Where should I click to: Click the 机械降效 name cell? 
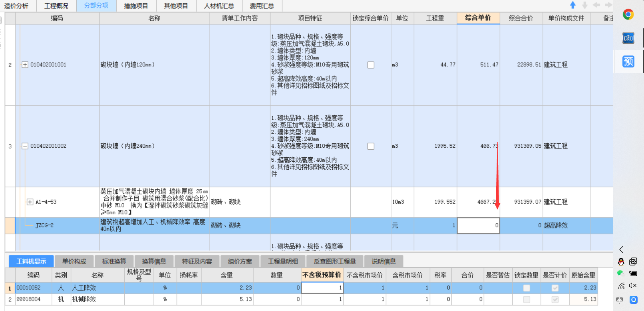pos(97,299)
